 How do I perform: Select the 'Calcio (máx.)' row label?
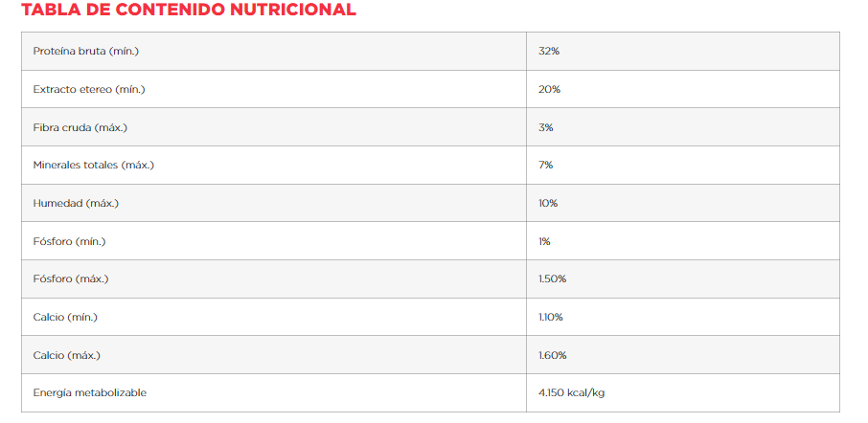[x=67, y=355]
